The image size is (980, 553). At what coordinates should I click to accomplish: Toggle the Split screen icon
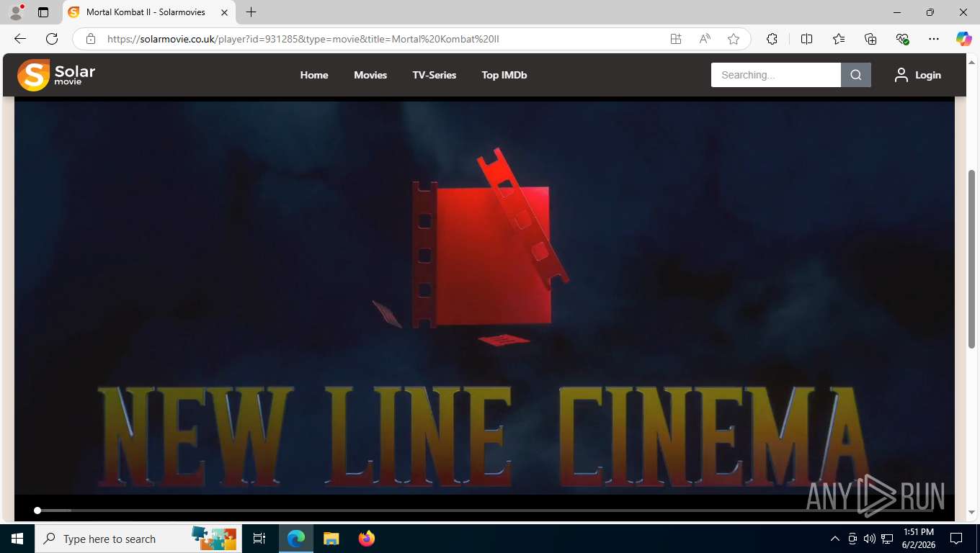click(806, 39)
